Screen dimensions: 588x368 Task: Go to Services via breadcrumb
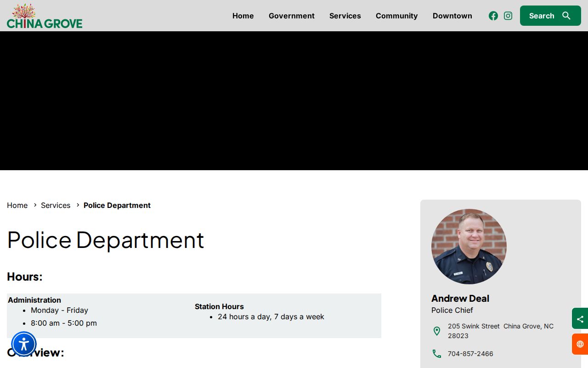tap(56, 205)
